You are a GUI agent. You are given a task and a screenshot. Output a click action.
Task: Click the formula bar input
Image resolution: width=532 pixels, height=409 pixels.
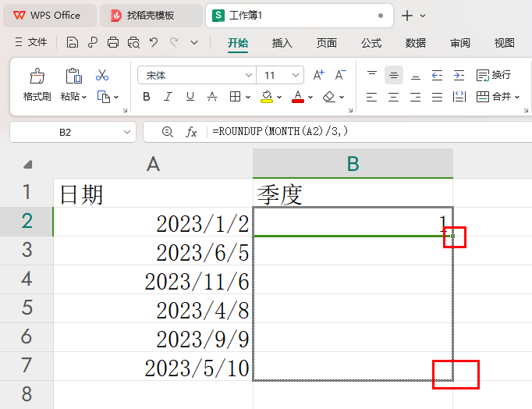[x=370, y=132]
